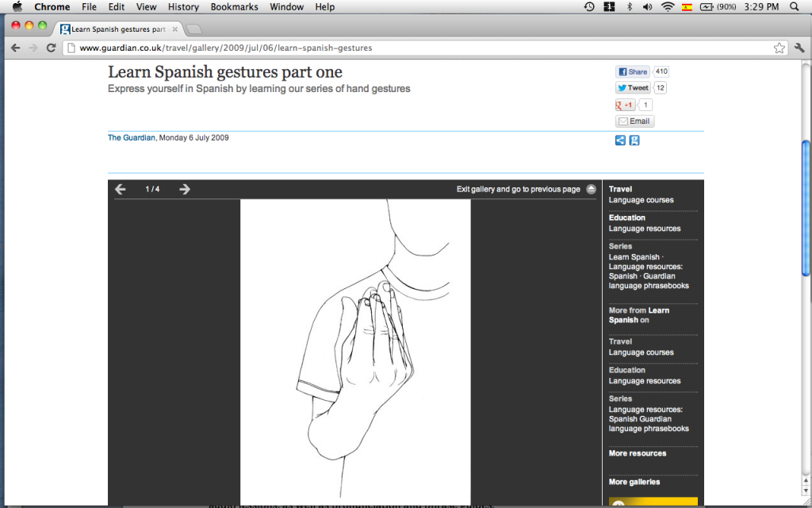Open the new tab button

[193, 29]
